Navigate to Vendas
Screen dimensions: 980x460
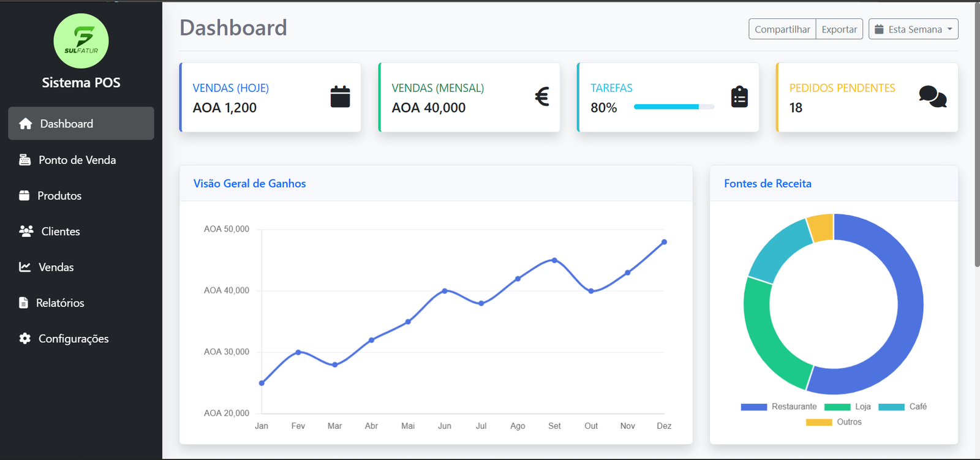(x=81, y=267)
